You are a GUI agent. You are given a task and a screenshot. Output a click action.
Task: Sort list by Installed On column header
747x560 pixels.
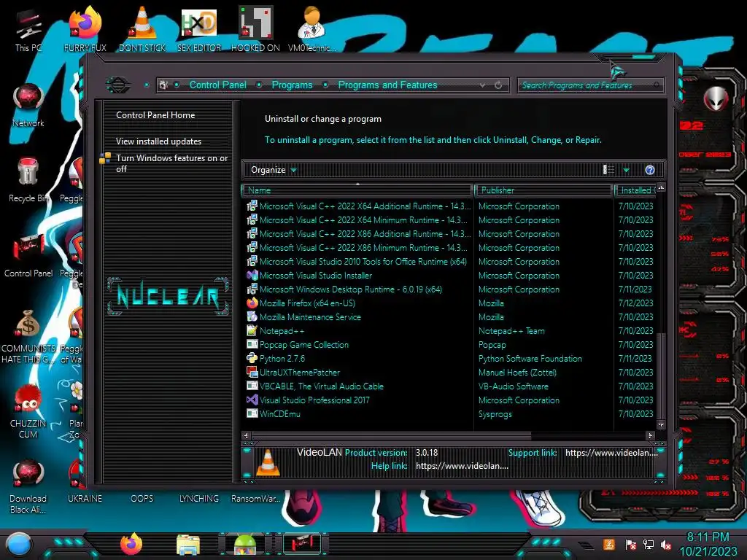[635, 190]
